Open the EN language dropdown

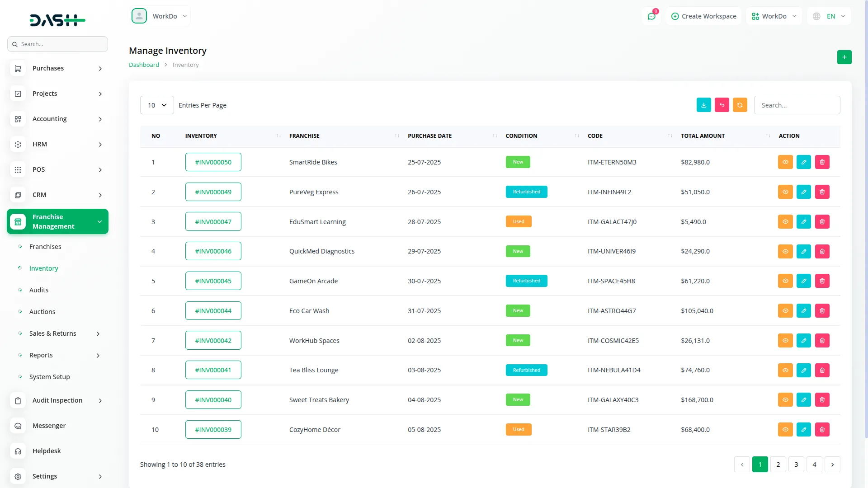(x=830, y=16)
